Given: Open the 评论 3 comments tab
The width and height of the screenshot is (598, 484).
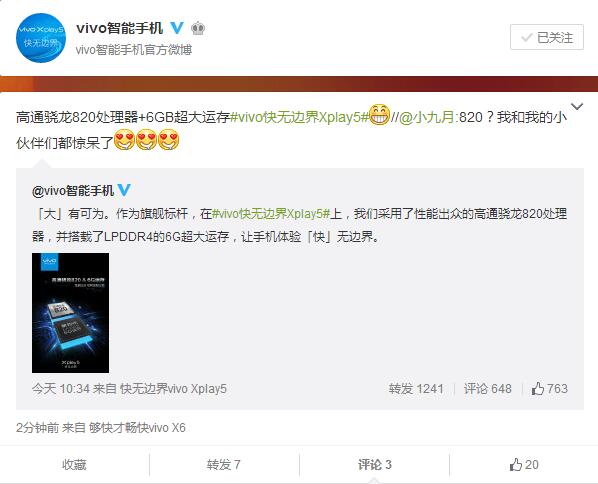Looking at the screenshot, I should point(375,465).
